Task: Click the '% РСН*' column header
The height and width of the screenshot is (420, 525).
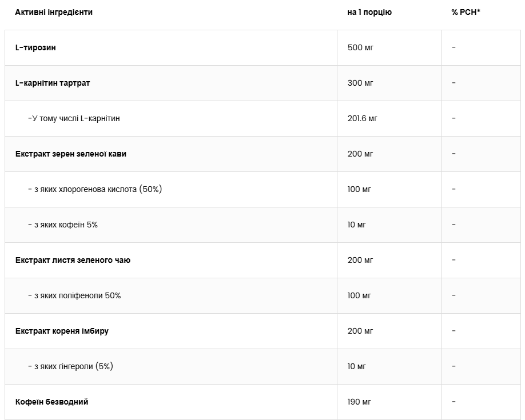Action: pos(466,12)
